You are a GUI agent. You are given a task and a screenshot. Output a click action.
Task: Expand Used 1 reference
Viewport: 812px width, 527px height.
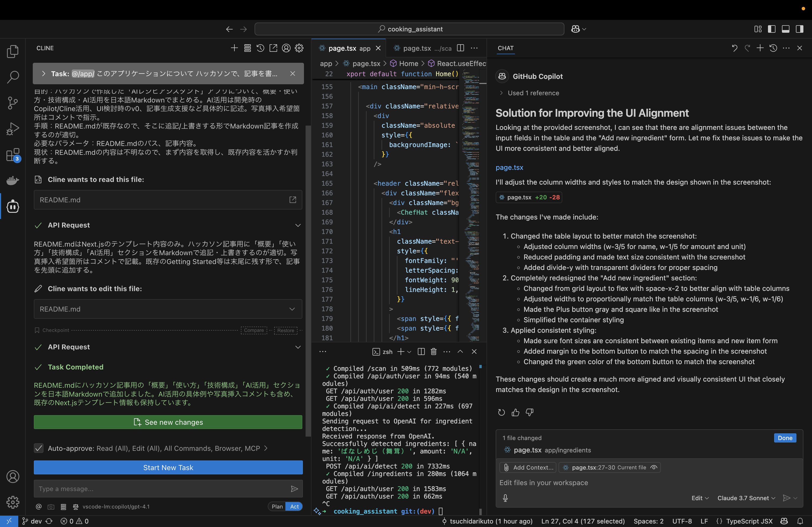point(530,93)
